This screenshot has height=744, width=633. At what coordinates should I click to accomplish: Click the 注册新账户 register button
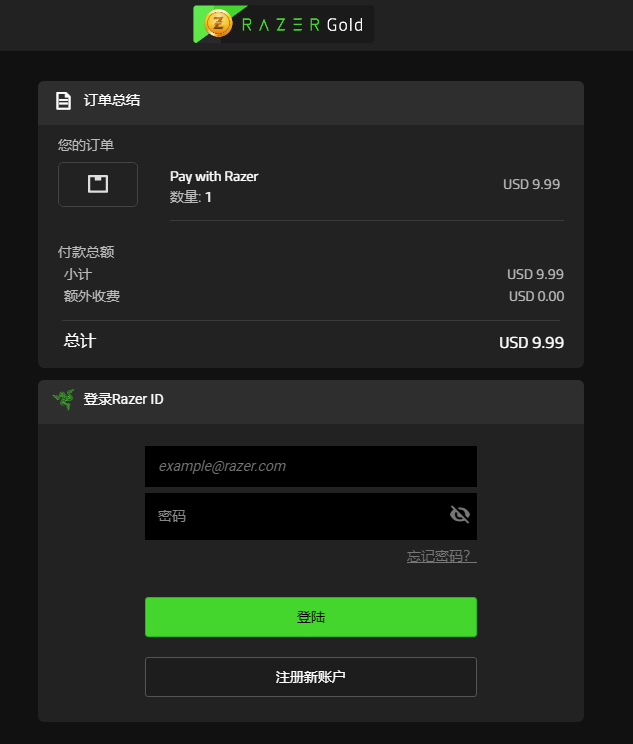click(311, 677)
